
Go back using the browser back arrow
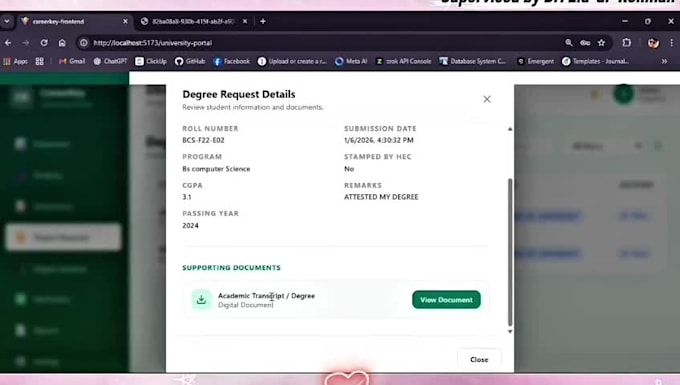(x=8, y=43)
